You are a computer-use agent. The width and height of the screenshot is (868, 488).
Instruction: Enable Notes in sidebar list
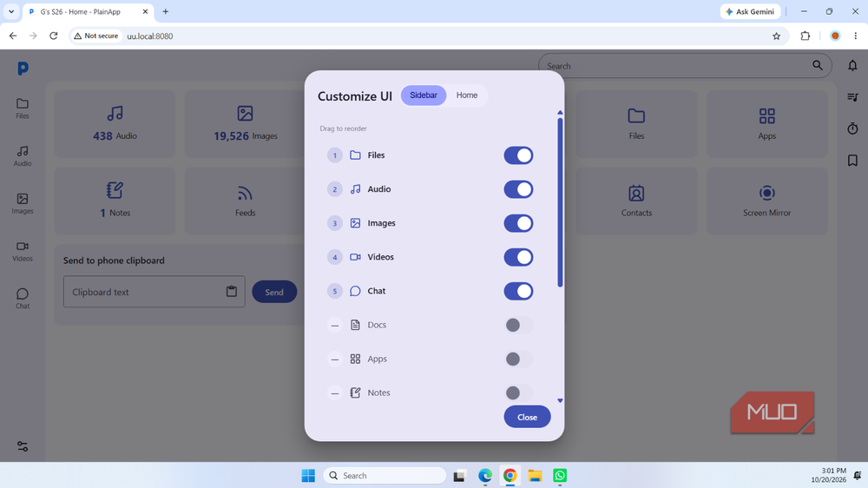[518, 392]
